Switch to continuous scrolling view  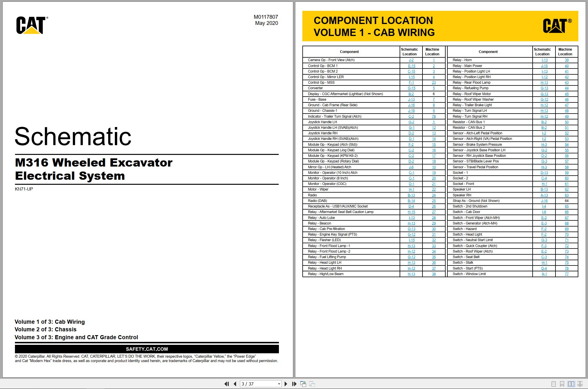tap(562, 384)
